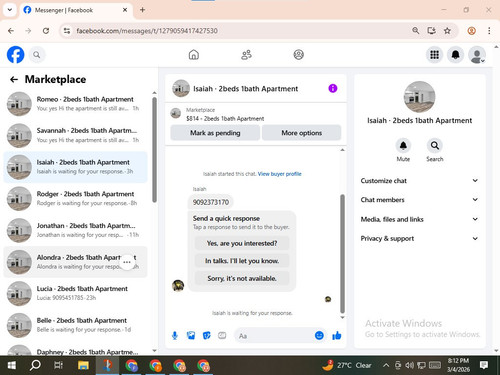Click the browser Back arrow
Image resolution: width=500 pixels, height=375 pixels.
click(x=11, y=31)
